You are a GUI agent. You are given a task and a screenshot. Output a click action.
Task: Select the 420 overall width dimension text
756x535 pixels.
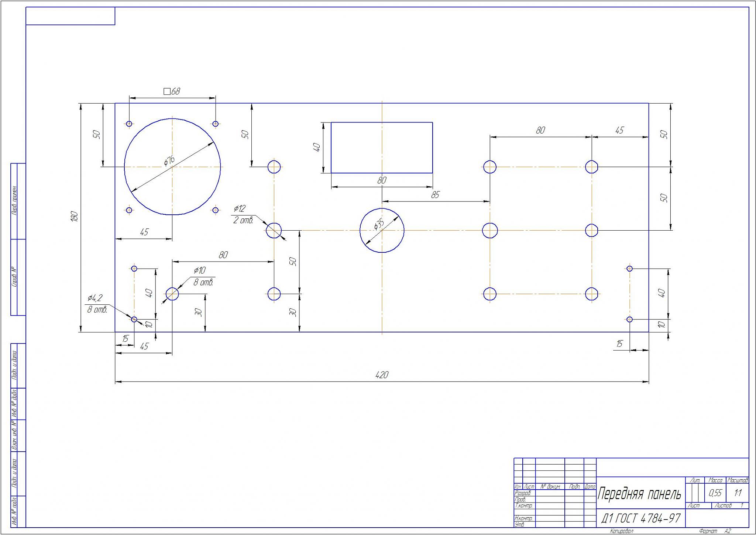pos(382,375)
